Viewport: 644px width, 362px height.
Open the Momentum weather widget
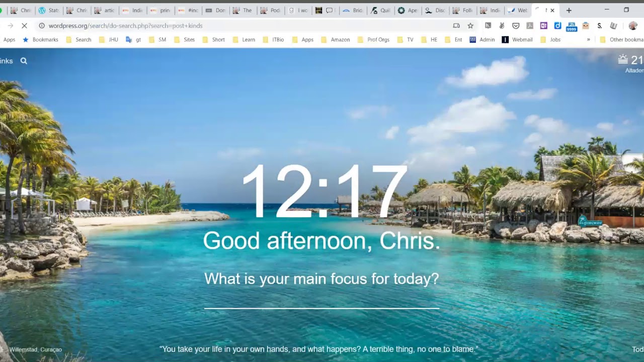tap(631, 64)
